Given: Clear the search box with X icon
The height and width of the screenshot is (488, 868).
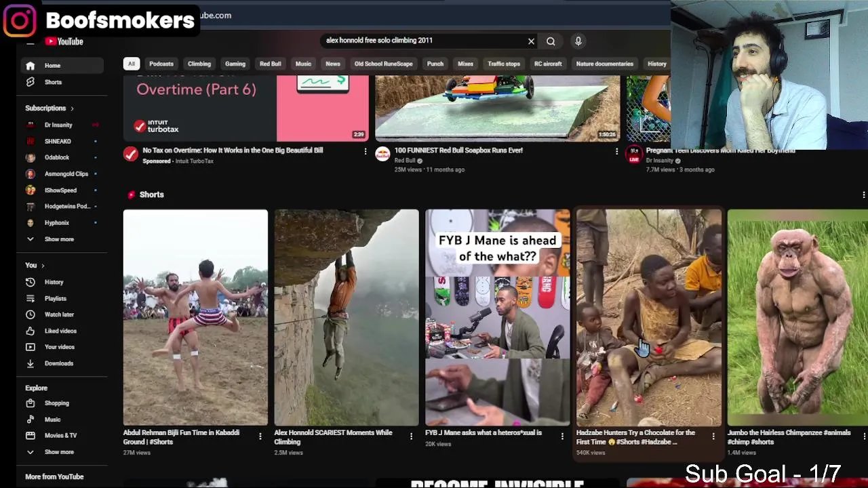Looking at the screenshot, I should point(531,41).
